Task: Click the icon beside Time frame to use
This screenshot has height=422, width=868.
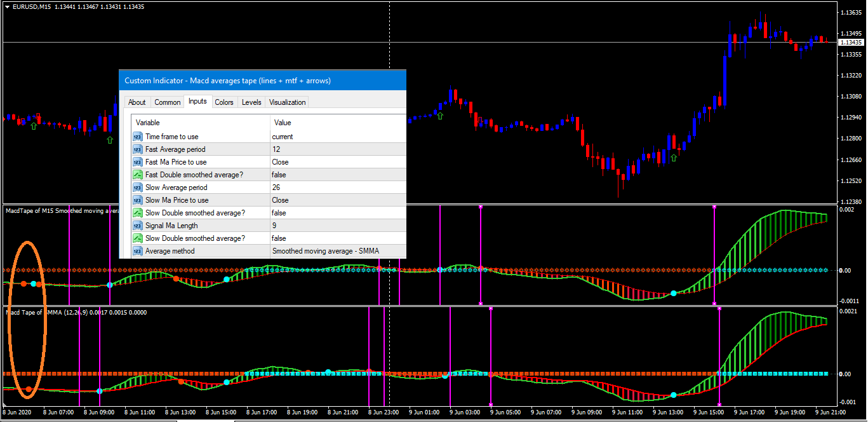Action: click(x=138, y=137)
